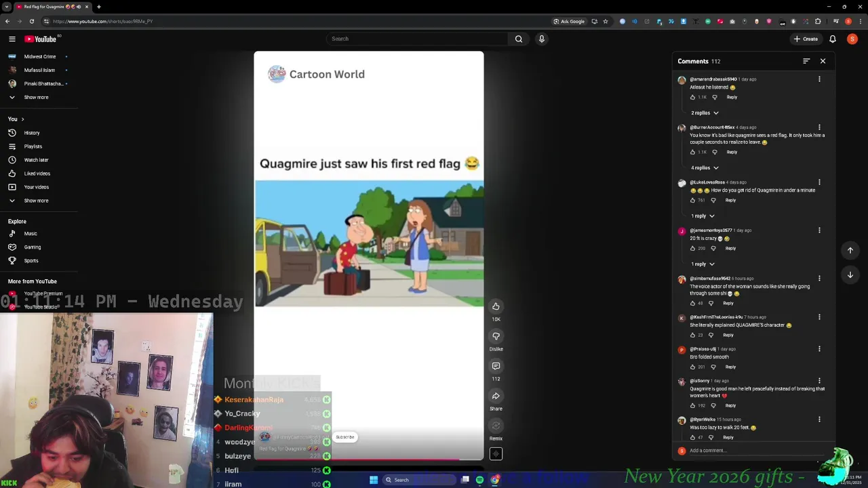Open a new browser tab
The image size is (868, 488).
[x=98, y=7]
